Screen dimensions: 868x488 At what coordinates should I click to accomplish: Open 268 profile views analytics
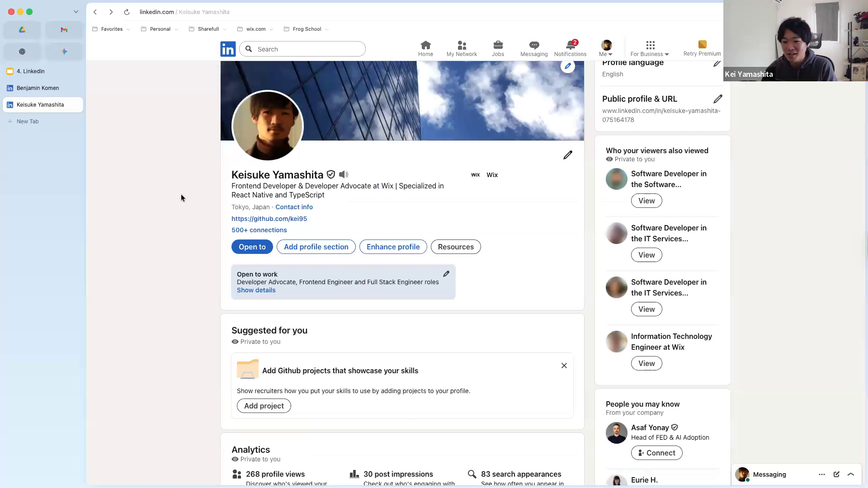coord(275,474)
